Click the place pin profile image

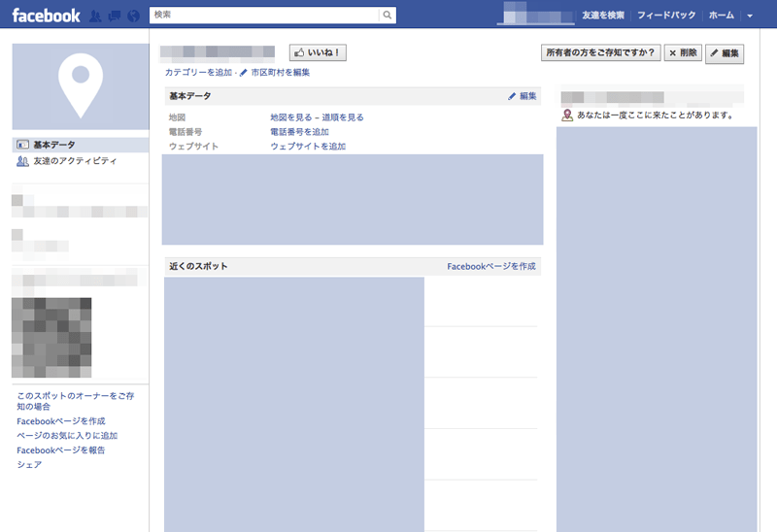[x=81, y=86]
